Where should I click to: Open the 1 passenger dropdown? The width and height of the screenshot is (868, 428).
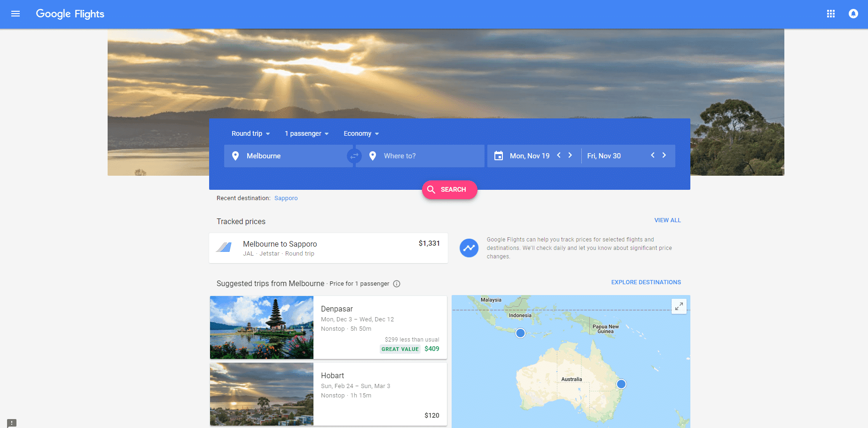tap(306, 133)
